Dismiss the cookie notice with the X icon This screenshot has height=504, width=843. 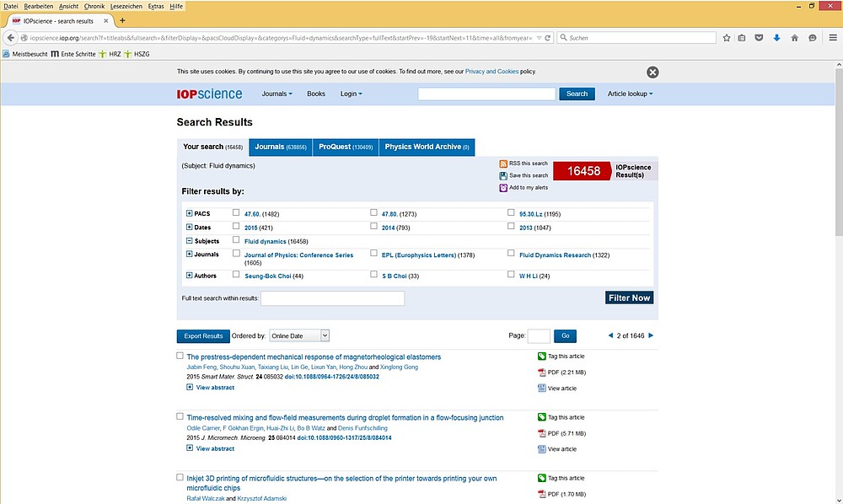[652, 72]
